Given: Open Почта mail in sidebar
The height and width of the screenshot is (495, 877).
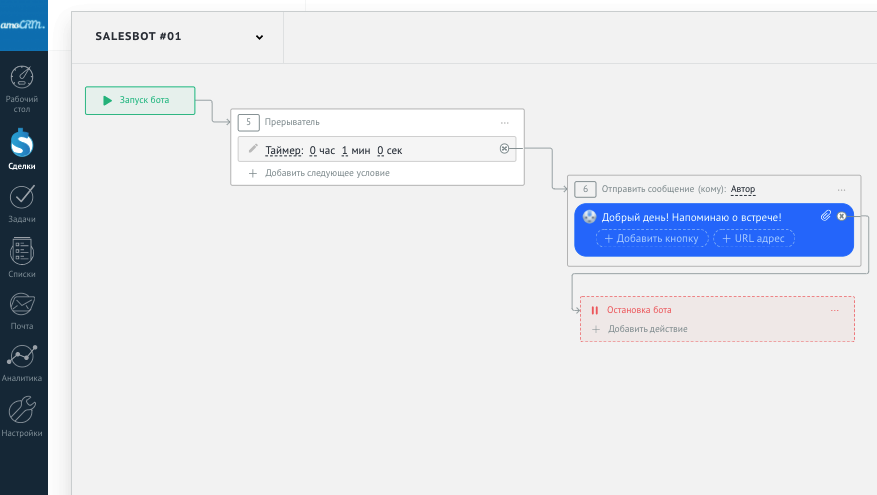Looking at the screenshot, I should click(23, 308).
